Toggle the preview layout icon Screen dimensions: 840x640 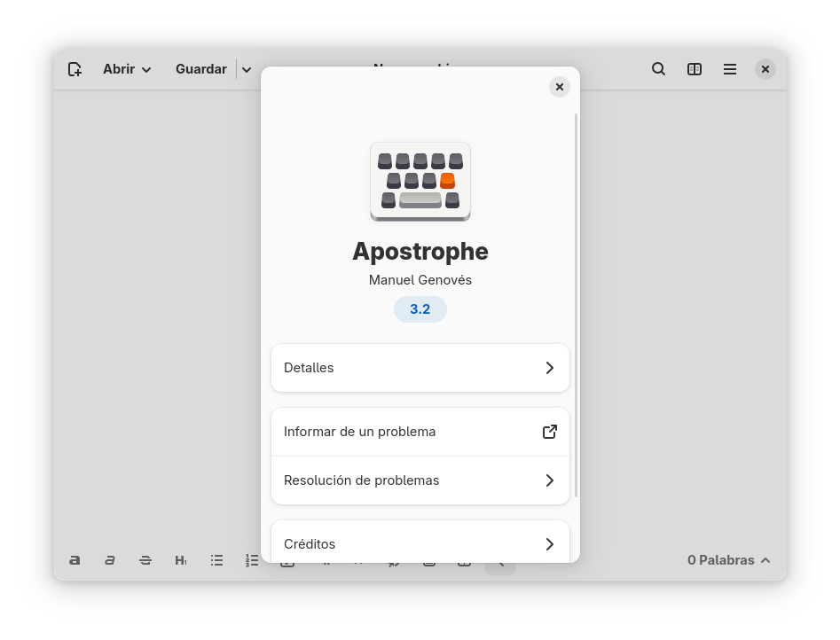[695, 69]
